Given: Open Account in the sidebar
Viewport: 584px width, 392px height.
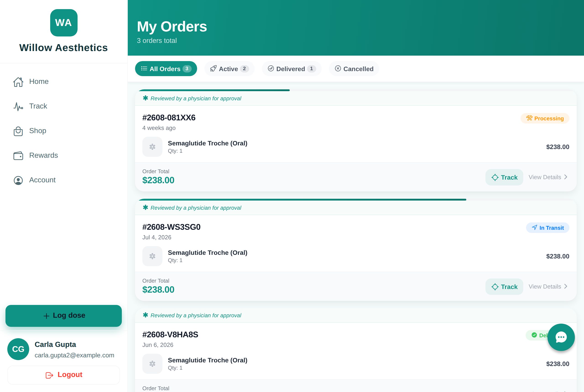Looking at the screenshot, I should click(64, 180).
